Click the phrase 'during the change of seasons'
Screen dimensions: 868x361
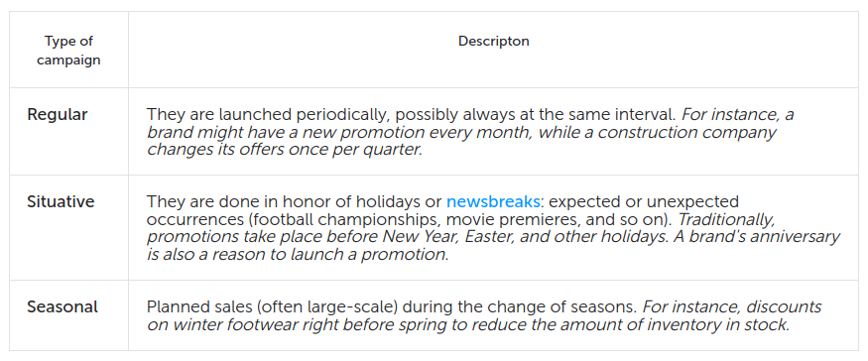tap(522, 306)
